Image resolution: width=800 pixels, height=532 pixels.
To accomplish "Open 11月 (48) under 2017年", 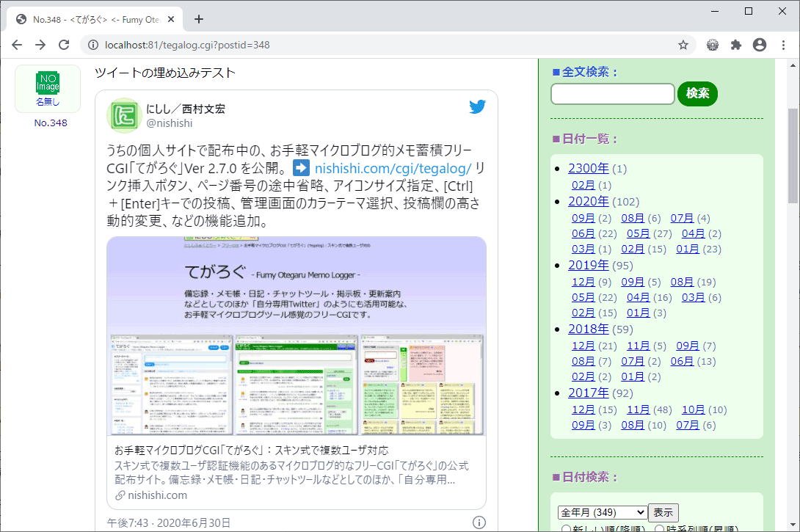I will (x=639, y=409).
